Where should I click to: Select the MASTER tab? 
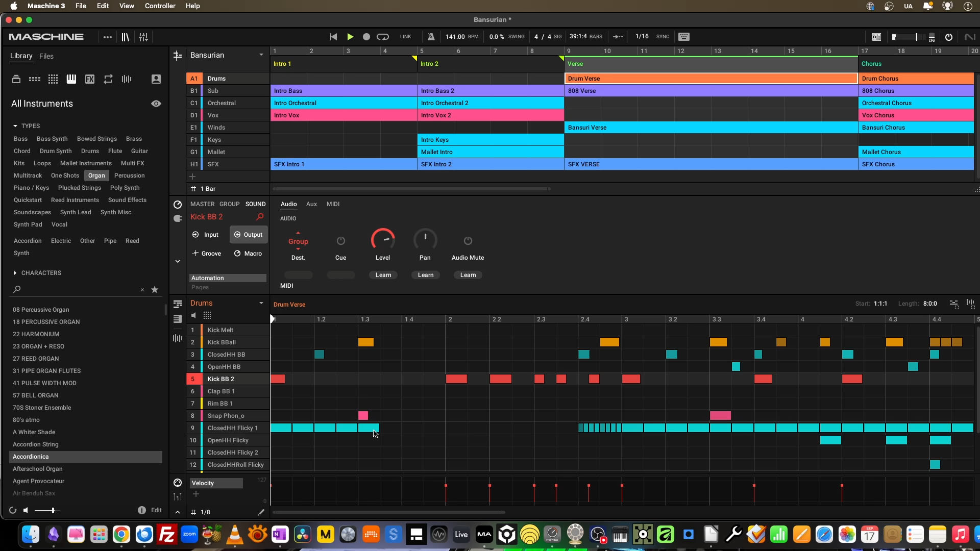[203, 204]
